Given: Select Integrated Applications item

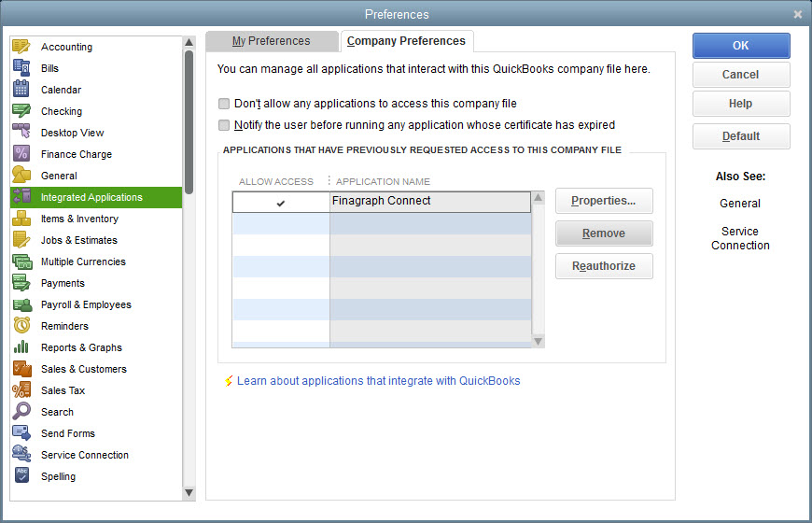Looking at the screenshot, I should point(96,197).
